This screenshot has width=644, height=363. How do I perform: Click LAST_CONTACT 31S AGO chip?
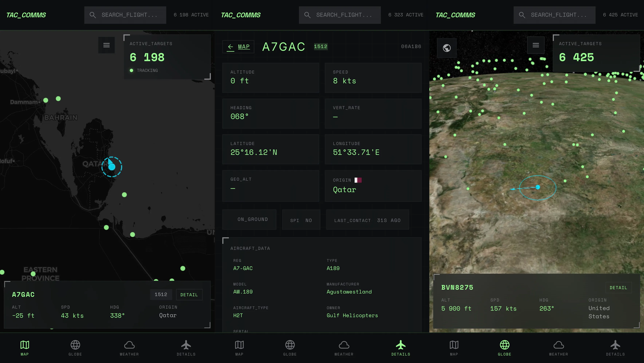367,220
